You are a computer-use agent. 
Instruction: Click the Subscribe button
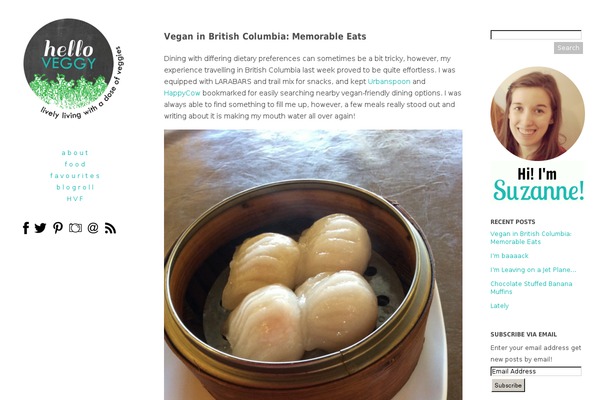coord(508,385)
